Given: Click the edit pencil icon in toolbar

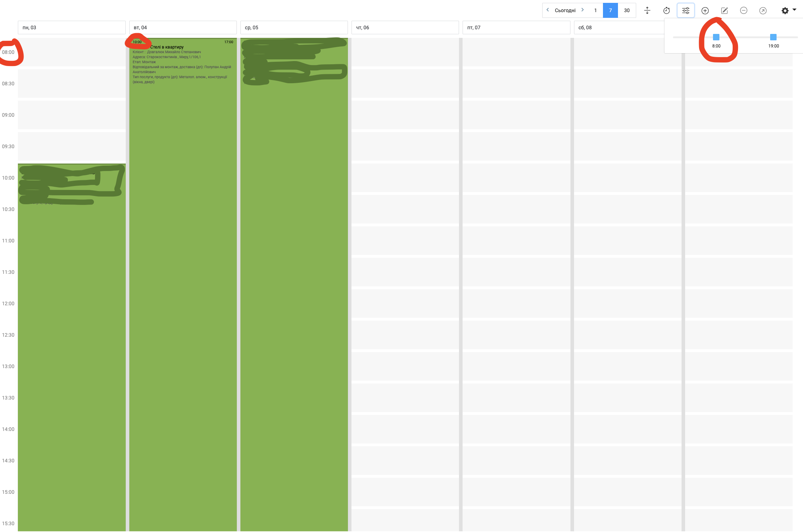Looking at the screenshot, I should coord(724,10).
